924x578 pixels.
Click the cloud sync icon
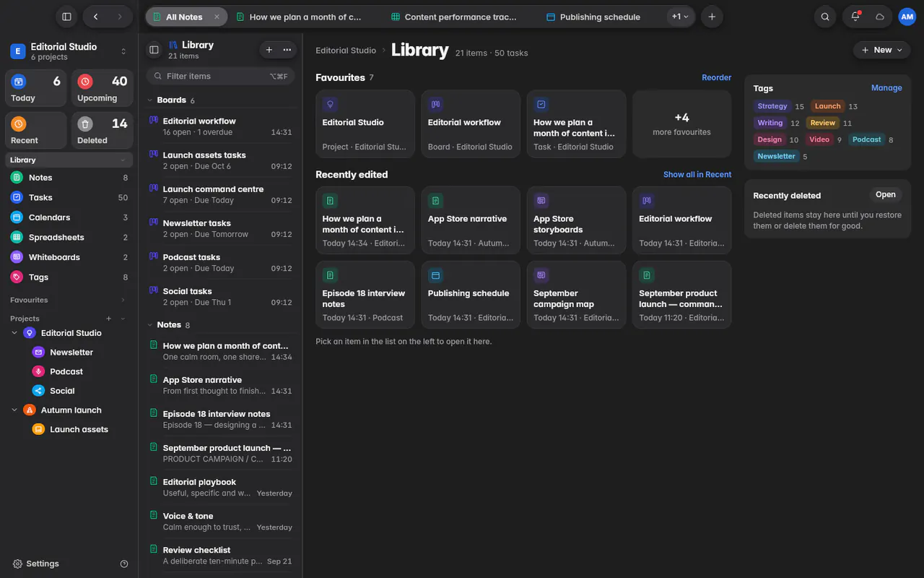click(880, 17)
